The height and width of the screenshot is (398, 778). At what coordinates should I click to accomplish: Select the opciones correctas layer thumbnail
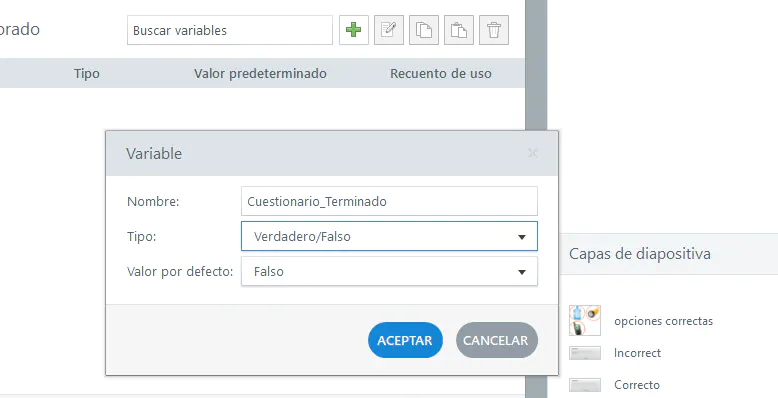click(x=584, y=321)
